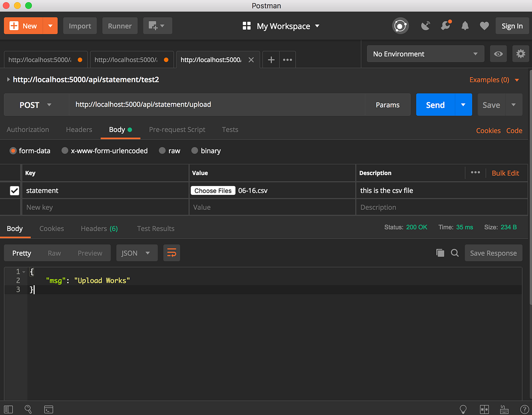532x415 pixels.
Task: Open the No Environment dropdown
Action: [x=425, y=54]
